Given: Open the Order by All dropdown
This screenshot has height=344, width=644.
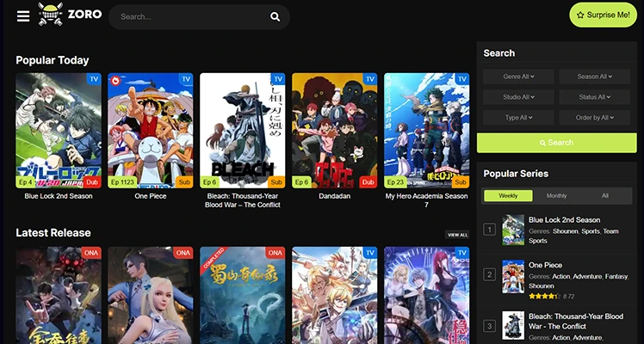Looking at the screenshot, I should [594, 118].
